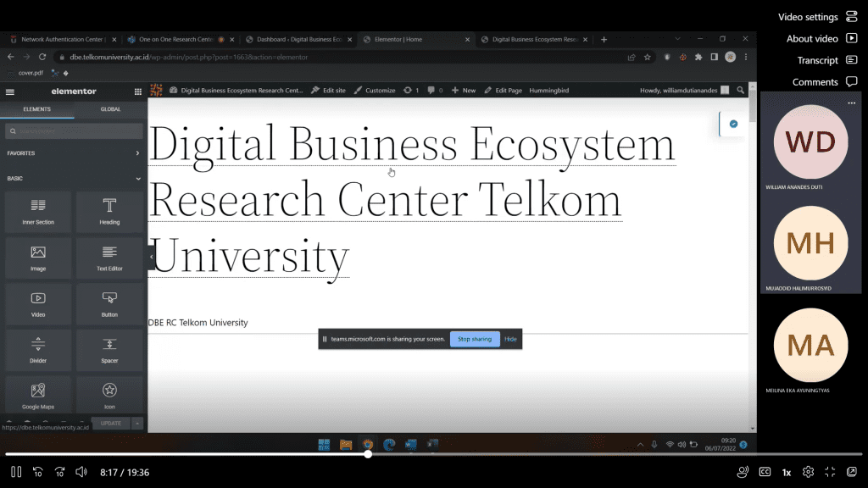868x488 pixels.
Task: Select Button widget
Action: pos(109,304)
